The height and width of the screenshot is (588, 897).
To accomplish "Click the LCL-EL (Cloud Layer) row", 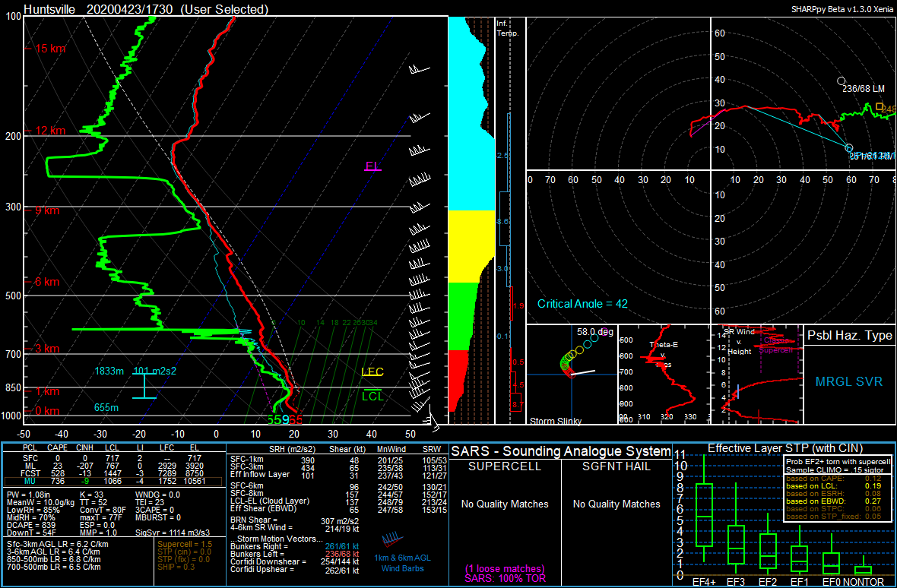I will click(x=338, y=501).
